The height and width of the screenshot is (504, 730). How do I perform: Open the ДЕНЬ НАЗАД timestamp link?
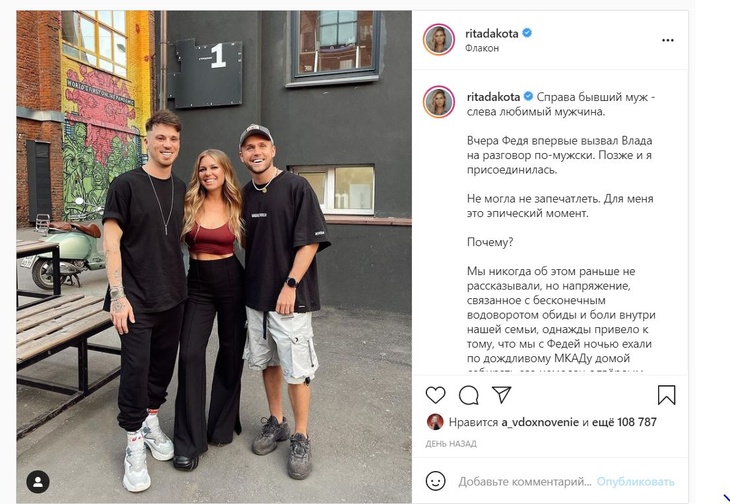[x=451, y=444]
